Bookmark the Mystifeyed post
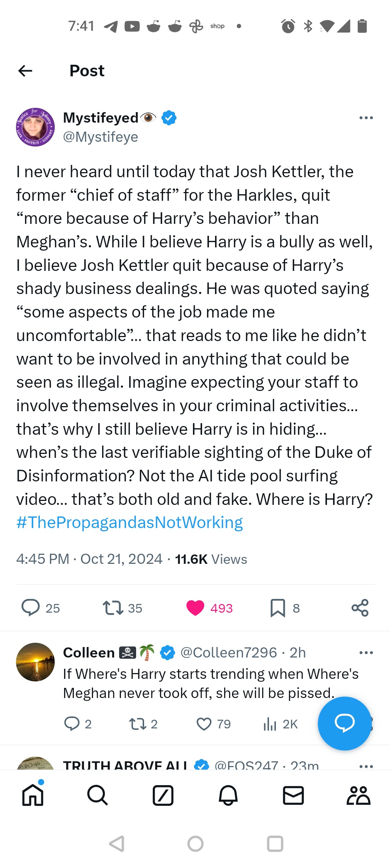391x868 pixels. click(278, 608)
